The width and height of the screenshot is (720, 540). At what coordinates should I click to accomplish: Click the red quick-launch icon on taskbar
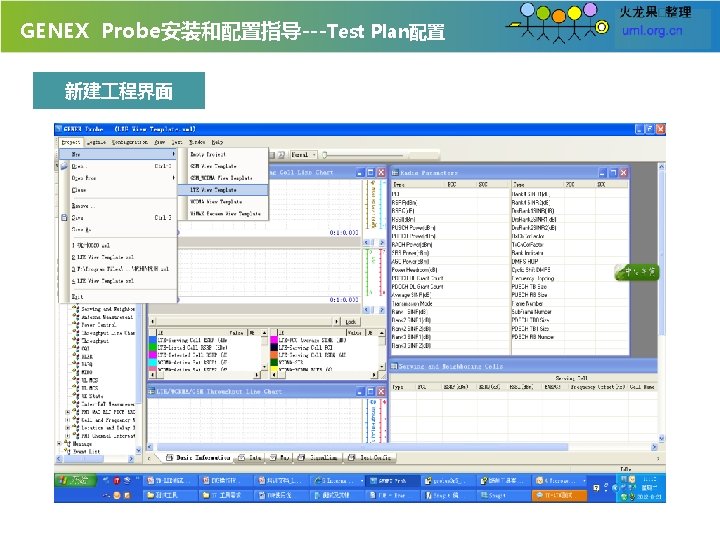tap(117, 481)
